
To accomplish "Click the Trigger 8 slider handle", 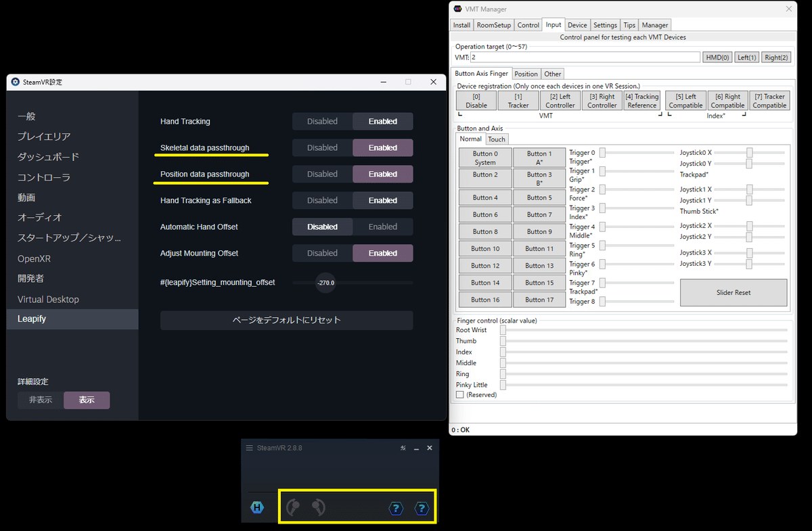I will click(x=602, y=301).
